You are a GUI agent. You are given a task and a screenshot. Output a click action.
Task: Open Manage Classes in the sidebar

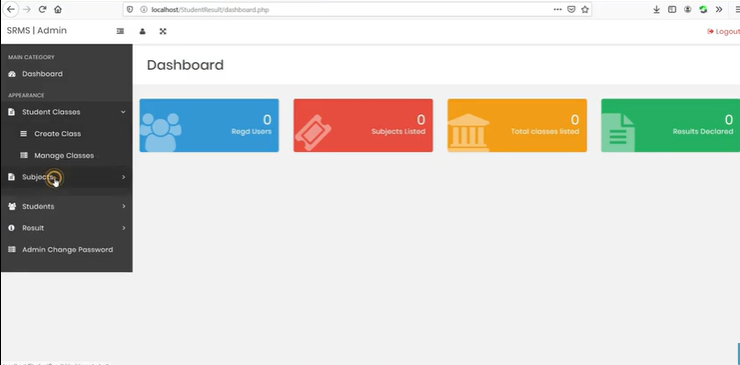[x=67, y=155]
